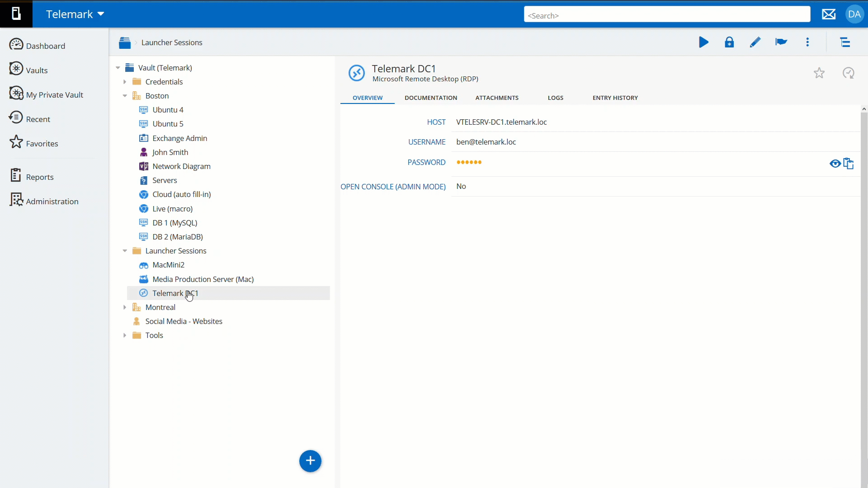Select Ubuntu 4 SSH entry
The height and width of the screenshot is (488, 868).
pos(168,110)
